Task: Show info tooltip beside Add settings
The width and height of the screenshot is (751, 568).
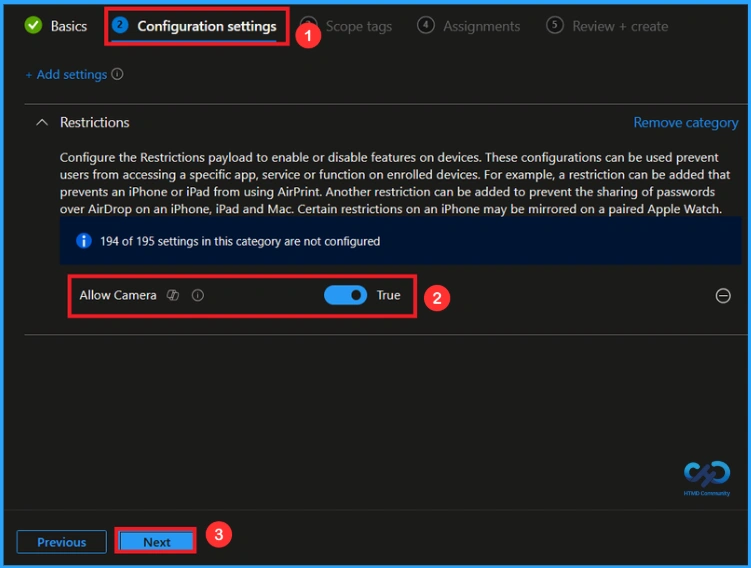Action: pyautogui.click(x=117, y=74)
